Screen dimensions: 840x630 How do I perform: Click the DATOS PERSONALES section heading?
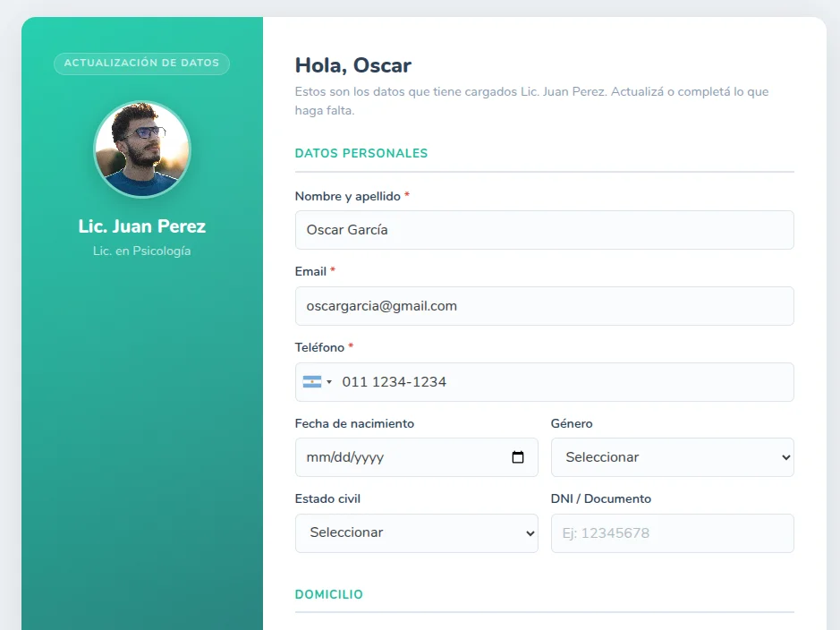tap(361, 153)
